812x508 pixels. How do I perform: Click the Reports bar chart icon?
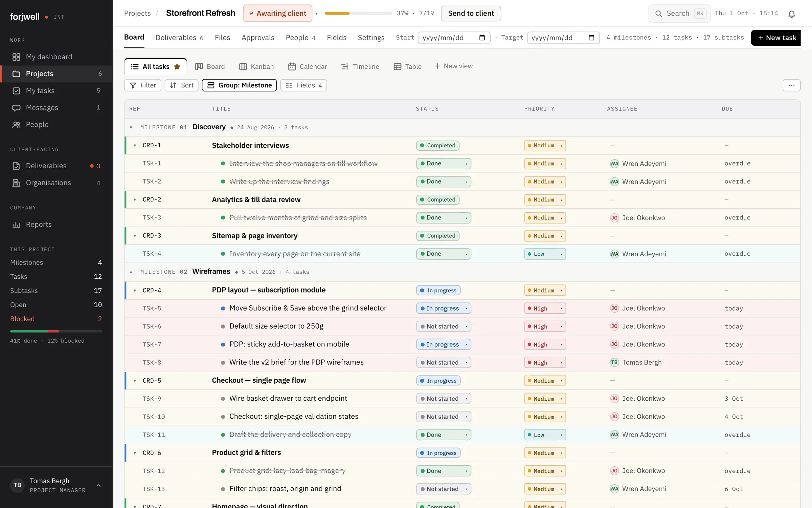[16, 225]
